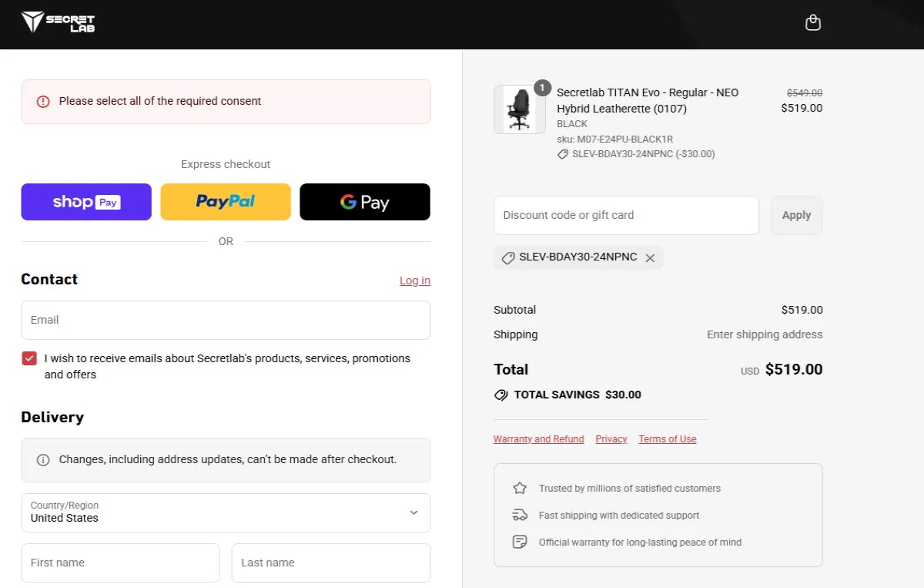Click the alert icon in the consent warning banner
This screenshot has width=924, height=588.
(x=42, y=100)
